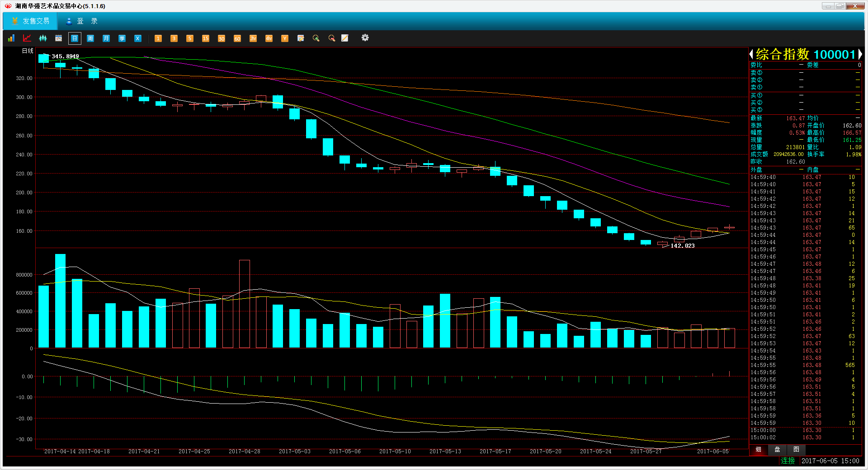Click the 2017-06-05 final candlestick
The width and height of the screenshot is (868, 470).
(729, 227)
